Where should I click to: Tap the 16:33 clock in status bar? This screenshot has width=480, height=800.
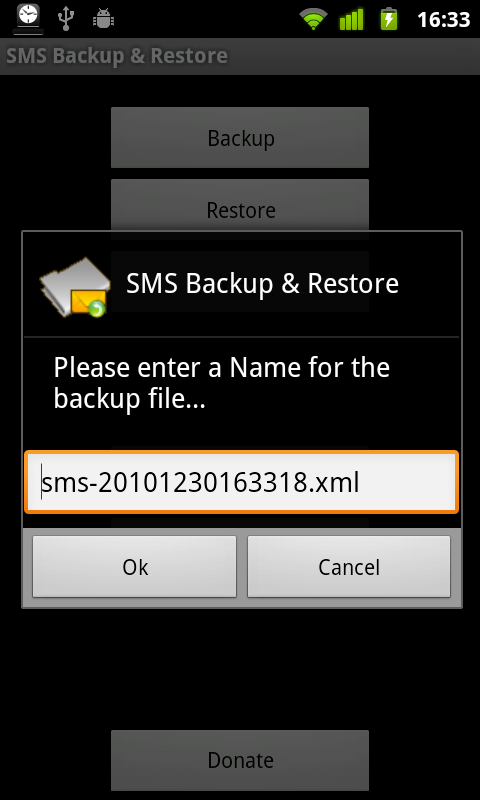444,20
